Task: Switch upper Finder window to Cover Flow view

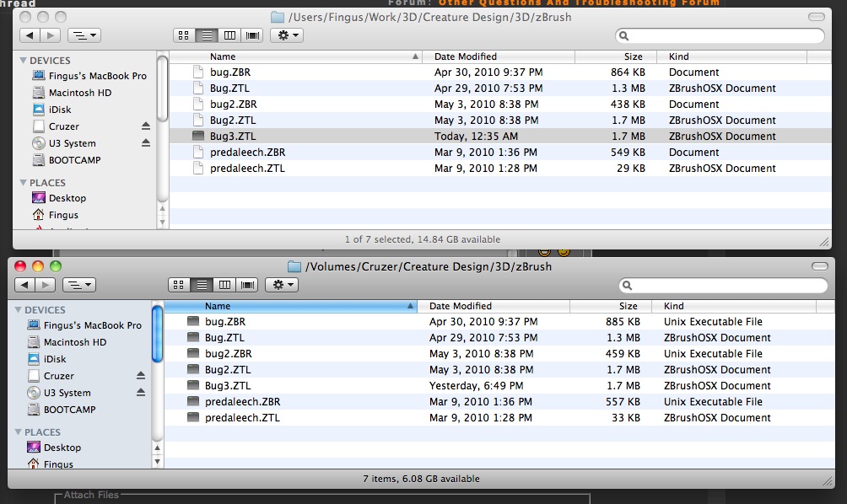Action: (x=251, y=35)
